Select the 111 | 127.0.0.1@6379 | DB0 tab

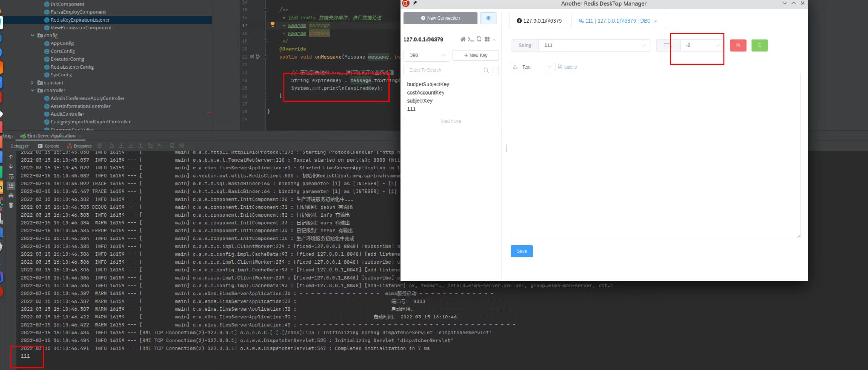618,21
